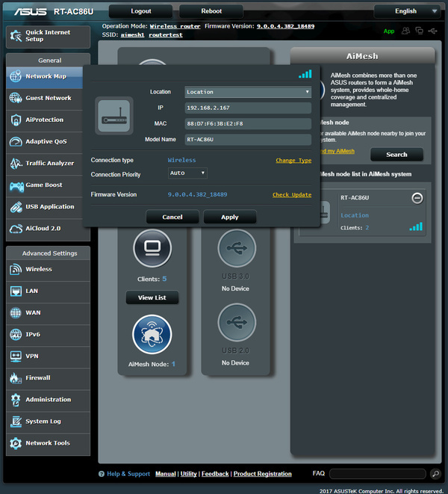Open the Location dropdown in node dialog
Screen dimensions: 448x494
[x=248, y=92]
